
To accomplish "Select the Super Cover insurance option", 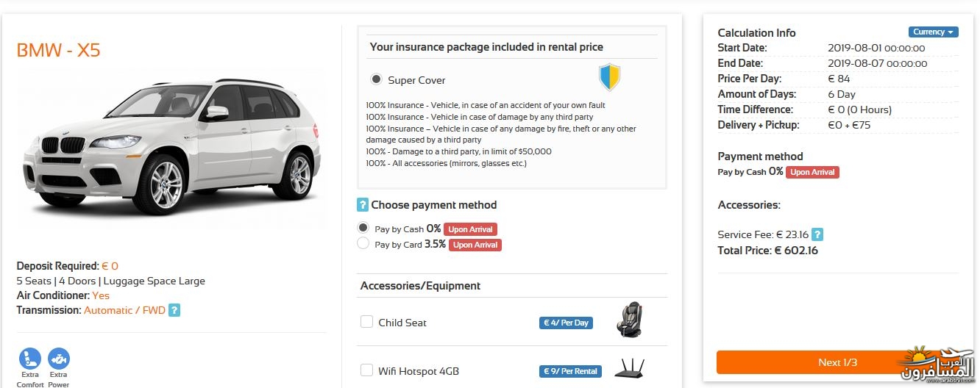I will pos(376,79).
